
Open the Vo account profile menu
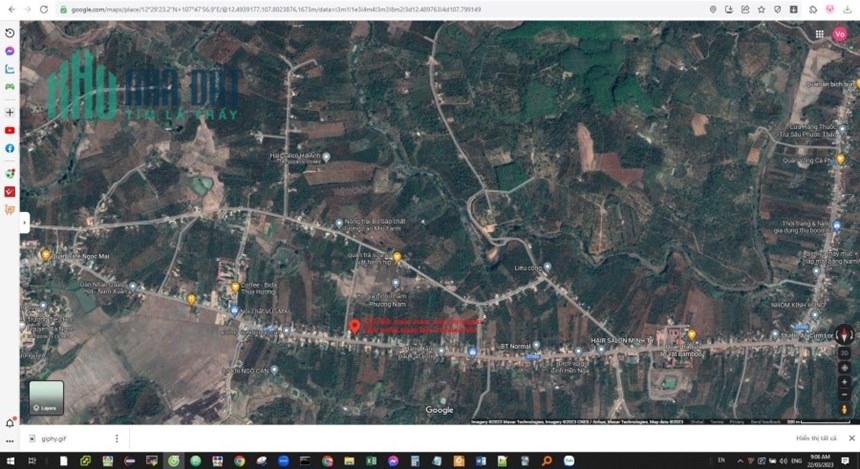[839, 34]
